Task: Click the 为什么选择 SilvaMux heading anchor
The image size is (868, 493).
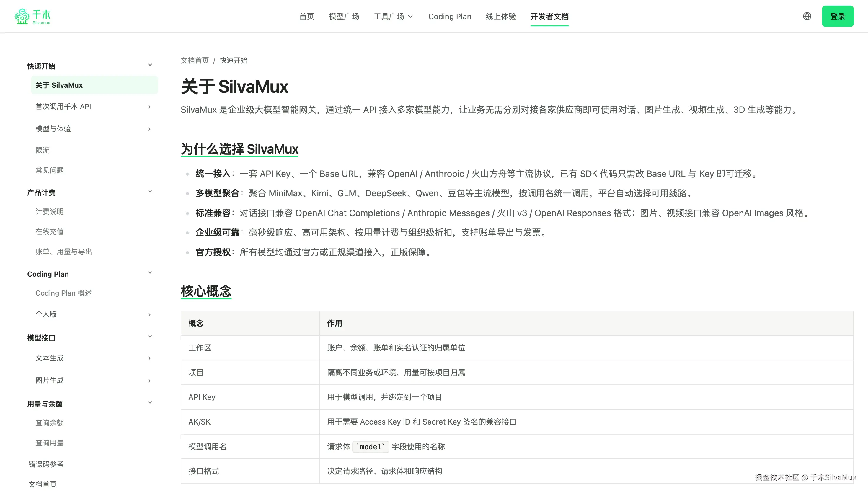Action: [x=240, y=149]
